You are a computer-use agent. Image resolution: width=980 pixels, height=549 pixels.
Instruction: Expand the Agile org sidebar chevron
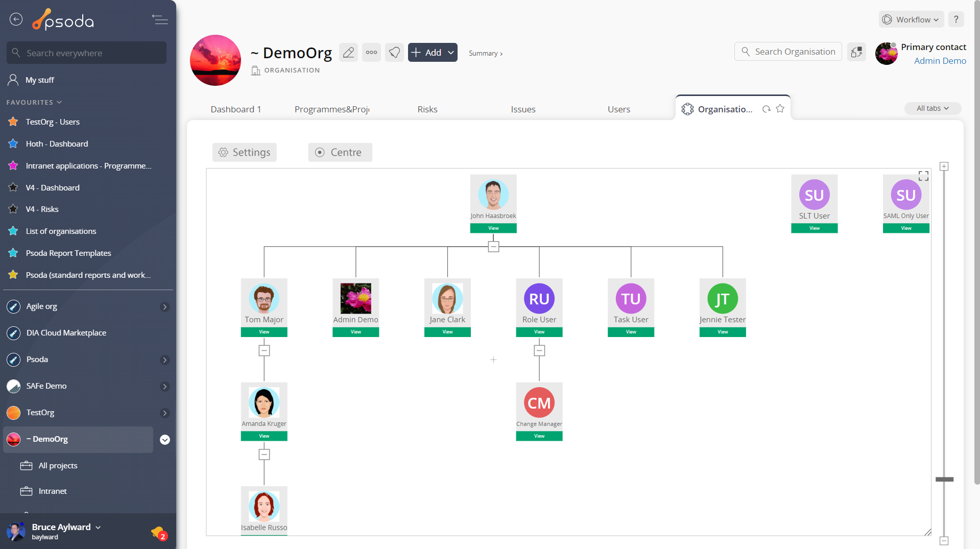click(164, 307)
